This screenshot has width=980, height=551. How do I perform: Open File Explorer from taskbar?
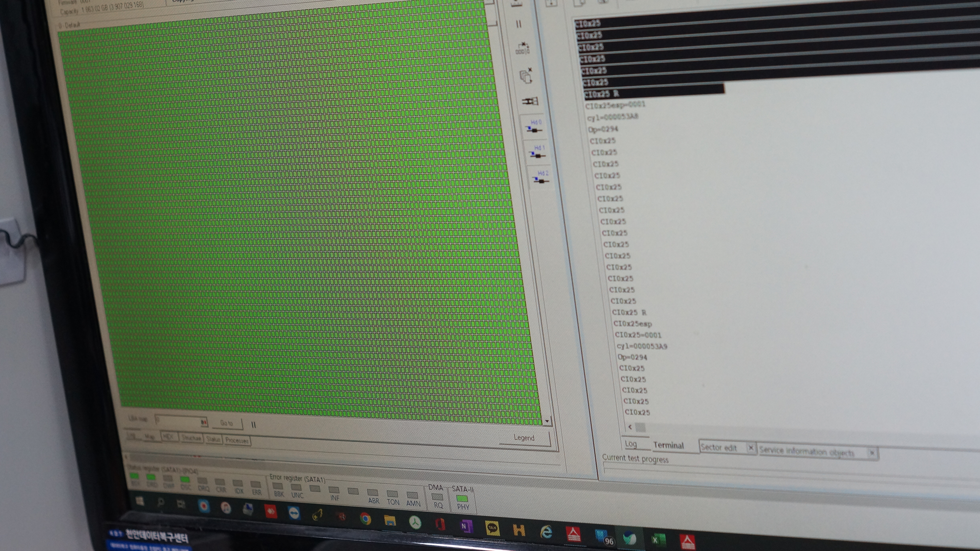(390, 520)
